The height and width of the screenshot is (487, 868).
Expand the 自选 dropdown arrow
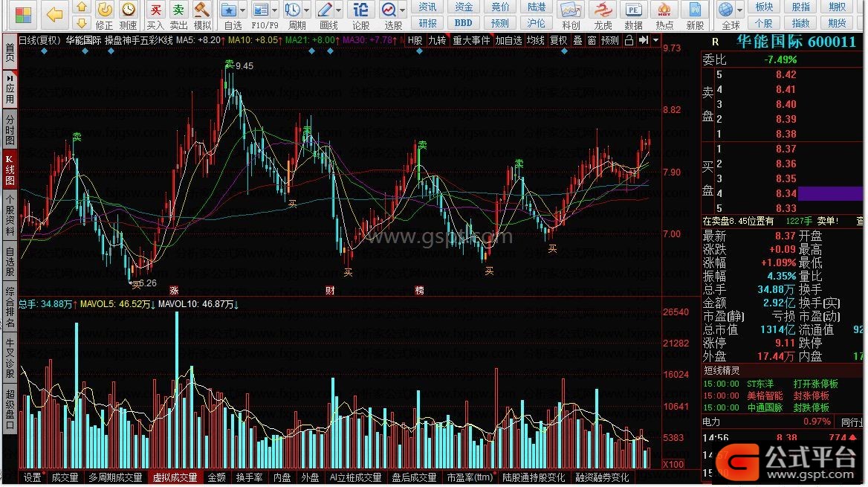click(x=242, y=10)
